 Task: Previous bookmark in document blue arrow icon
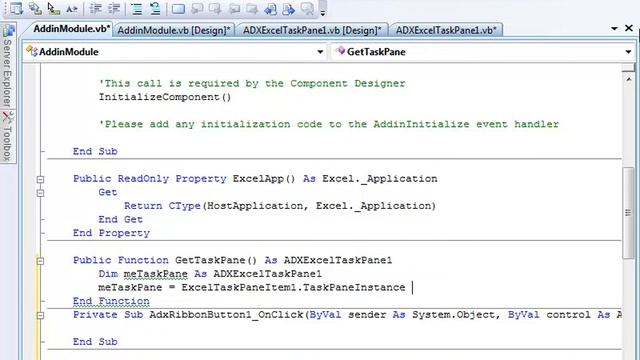[x=270, y=9]
